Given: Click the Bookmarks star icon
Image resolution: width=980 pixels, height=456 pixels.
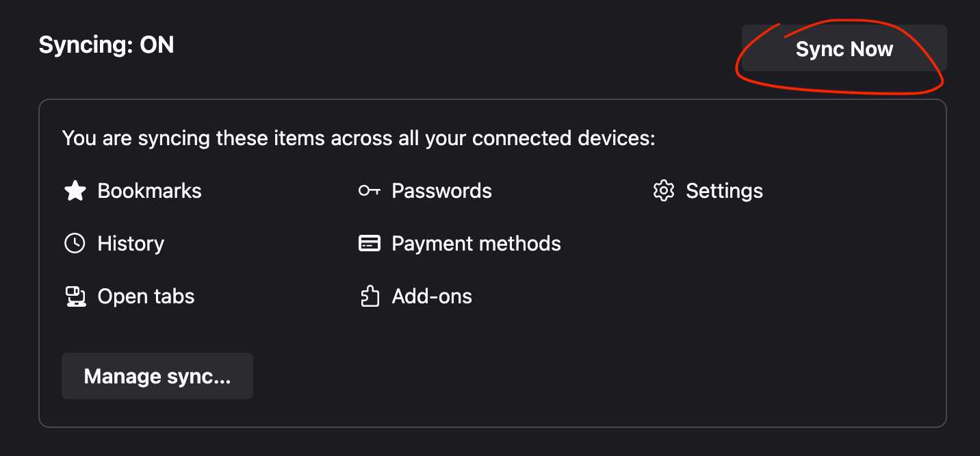Looking at the screenshot, I should click(x=75, y=191).
